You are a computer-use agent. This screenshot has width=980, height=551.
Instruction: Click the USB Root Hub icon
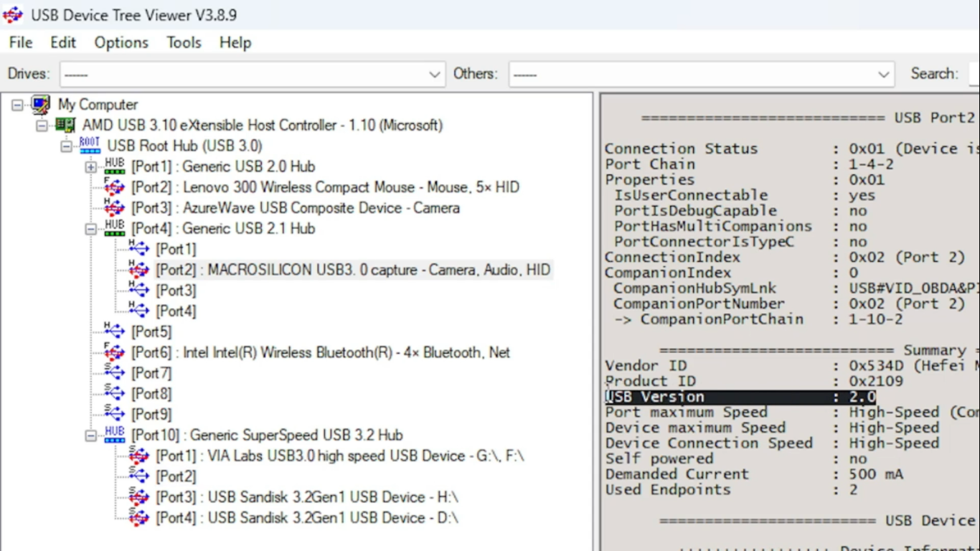tap(89, 146)
